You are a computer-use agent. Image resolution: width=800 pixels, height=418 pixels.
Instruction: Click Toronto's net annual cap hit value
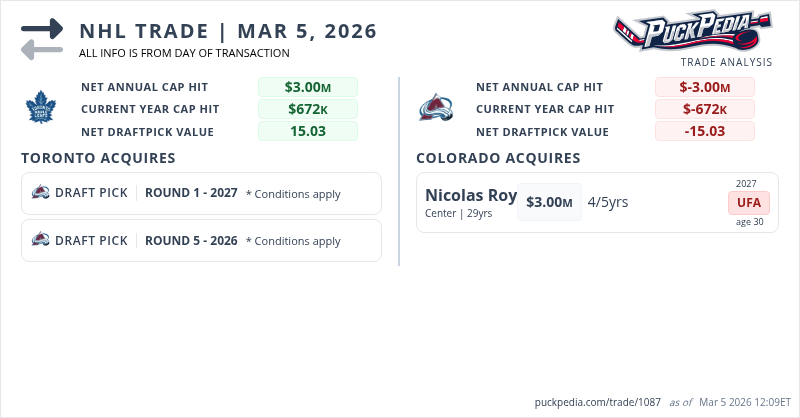point(307,87)
